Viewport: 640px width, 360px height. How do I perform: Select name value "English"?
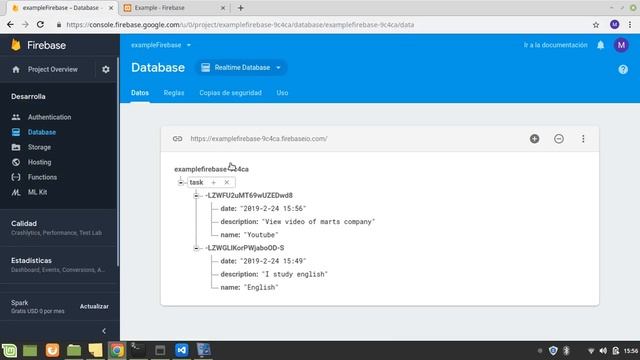[261, 287]
